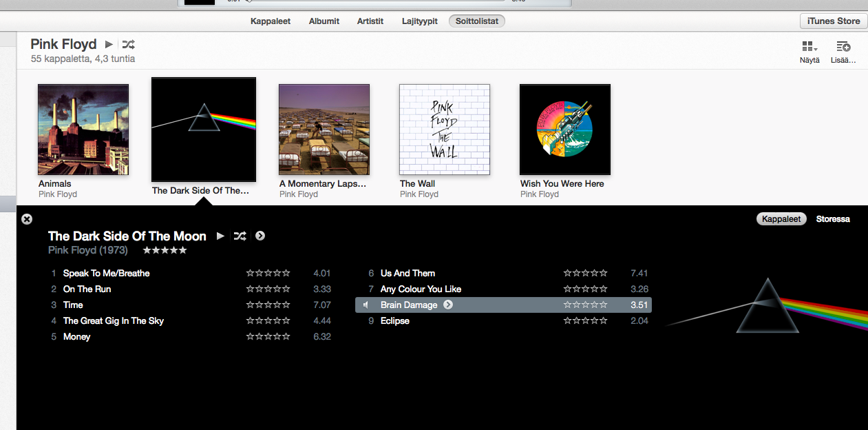Select the Soittolistat tab

[x=477, y=21]
